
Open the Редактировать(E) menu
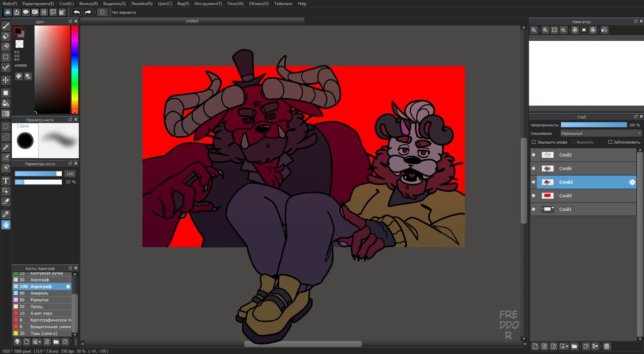tap(38, 4)
